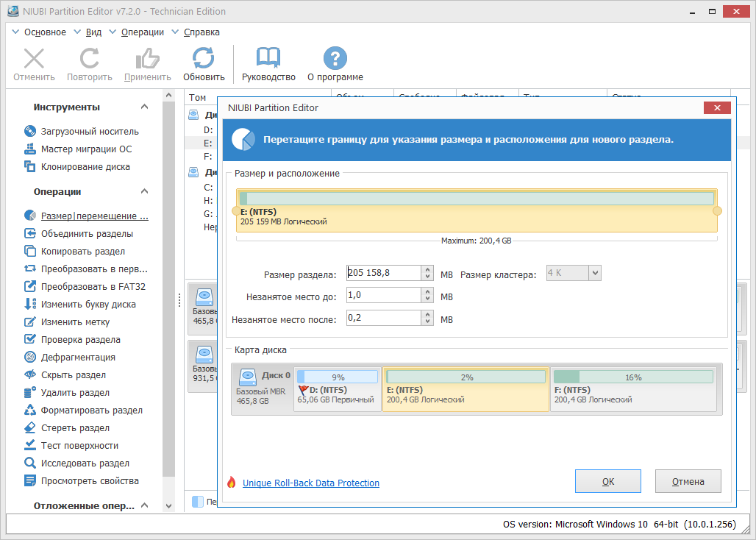The width and height of the screenshot is (756, 540).
Task: Choose Клонирование диска in sidebar
Action: [x=85, y=167]
